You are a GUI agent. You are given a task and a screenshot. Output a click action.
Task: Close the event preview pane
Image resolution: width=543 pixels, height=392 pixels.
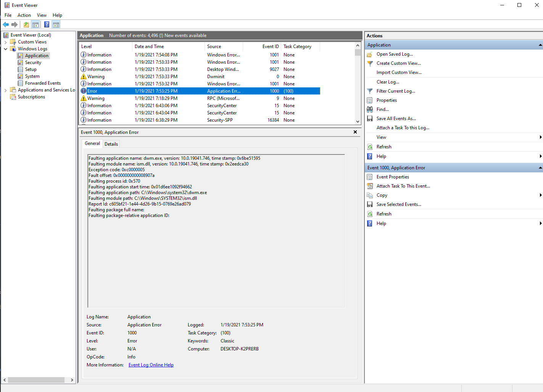click(x=355, y=132)
